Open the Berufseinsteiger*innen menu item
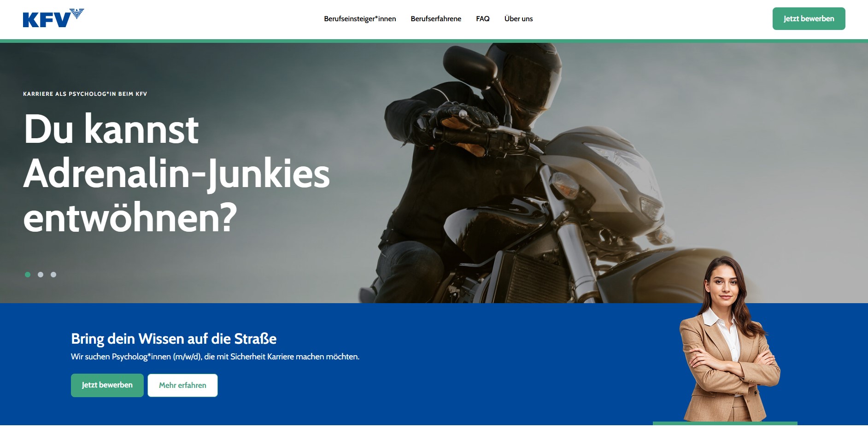Screen dimensions: 868x434 tap(360, 19)
